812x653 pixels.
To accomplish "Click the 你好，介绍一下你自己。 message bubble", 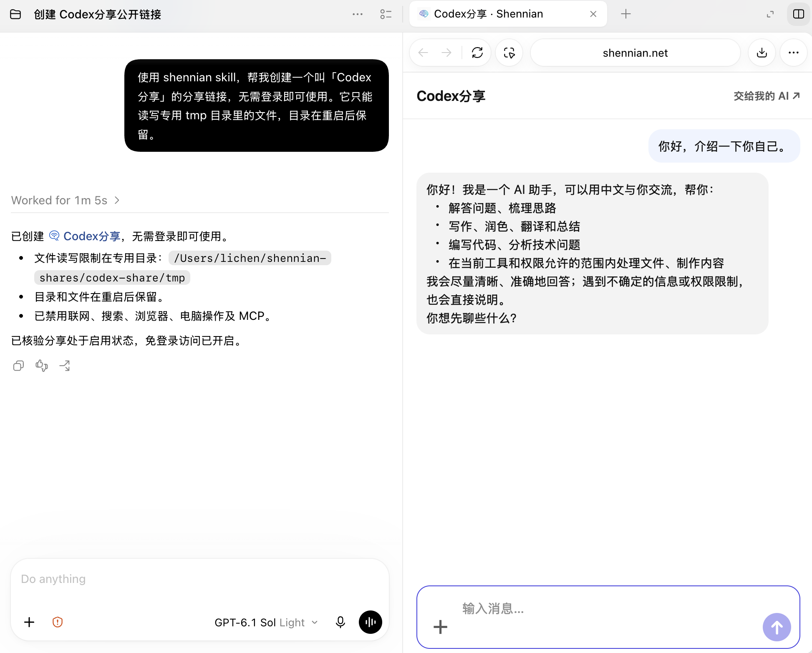I will [724, 146].
